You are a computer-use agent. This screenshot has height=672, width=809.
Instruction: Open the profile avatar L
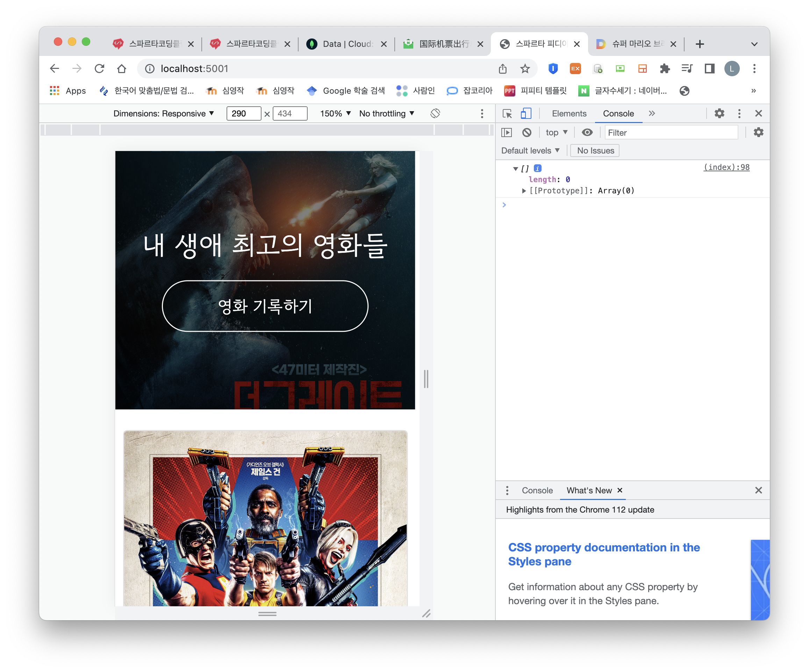click(x=732, y=69)
